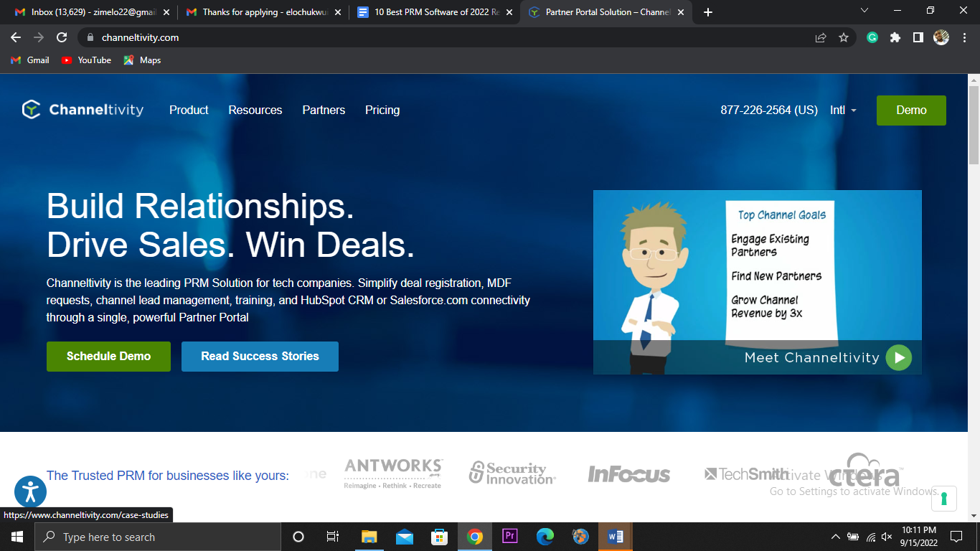Click the Windows search box
The height and width of the screenshot is (551, 980).
157,537
